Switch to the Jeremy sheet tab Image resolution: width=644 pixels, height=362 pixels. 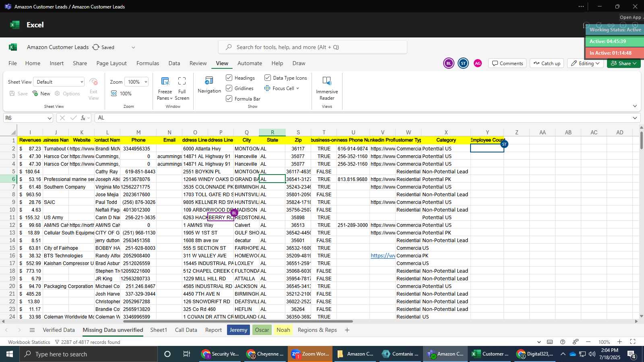[x=238, y=330]
